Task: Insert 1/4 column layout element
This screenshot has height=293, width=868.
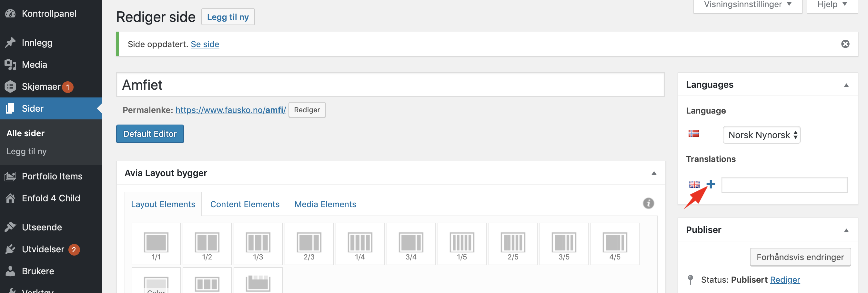Action: 360,244
